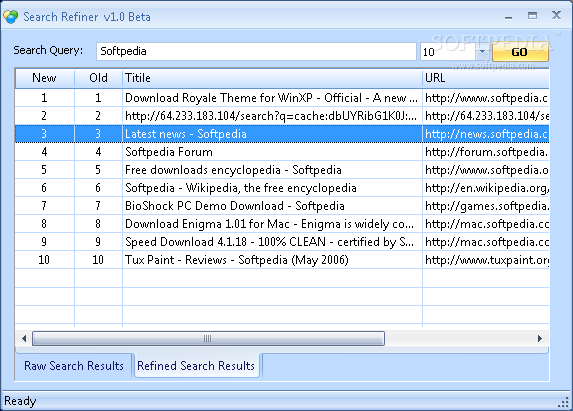Click the results count field showing 10
Image resolution: width=573 pixels, height=411 pixels.
click(x=448, y=52)
